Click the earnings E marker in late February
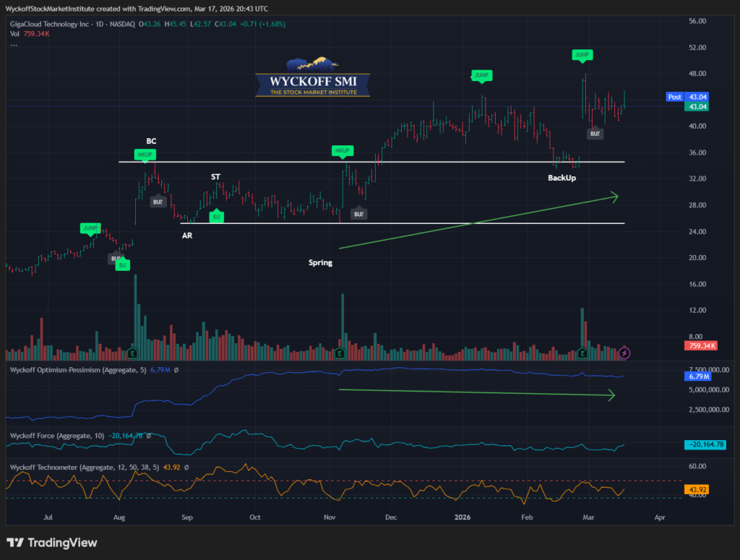Viewport: 740px width, 560px height. pos(583,353)
